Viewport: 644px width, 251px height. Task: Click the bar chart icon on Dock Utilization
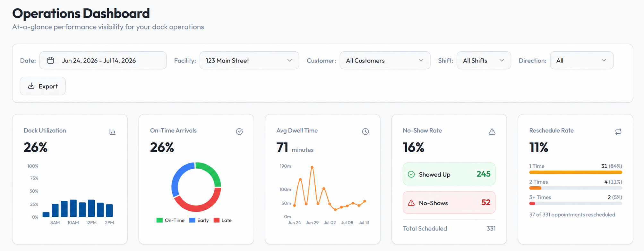112,131
